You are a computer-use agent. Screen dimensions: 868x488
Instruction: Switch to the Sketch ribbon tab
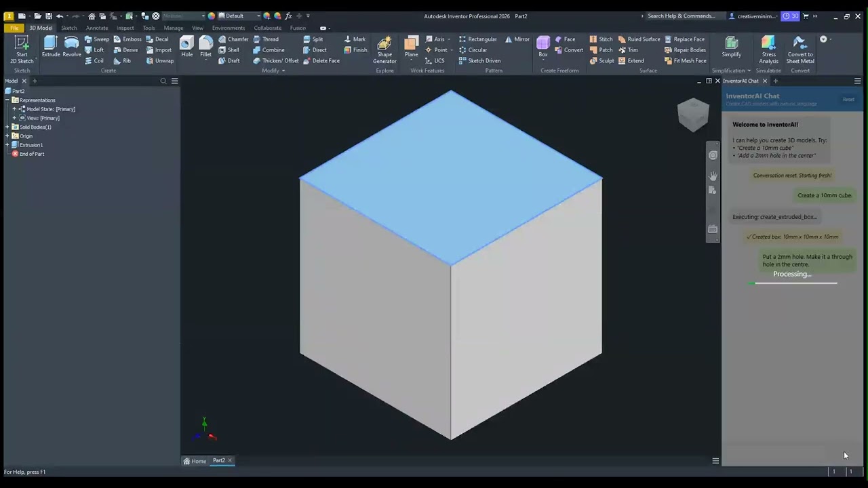pos(69,28)
